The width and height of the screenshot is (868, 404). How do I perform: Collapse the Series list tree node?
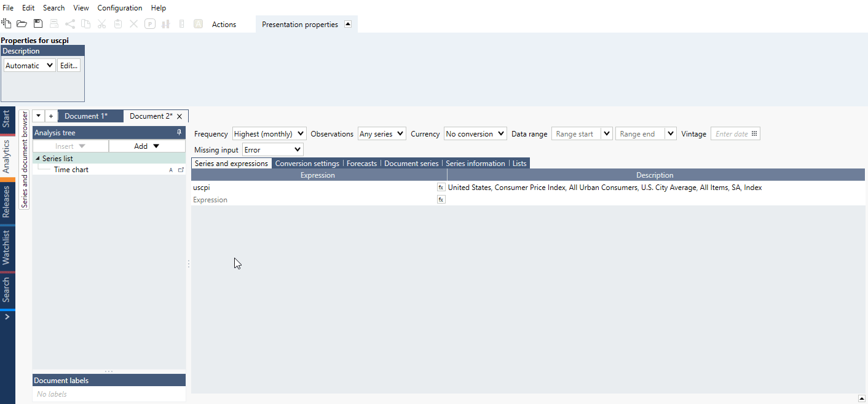click(x=38, y=159)
